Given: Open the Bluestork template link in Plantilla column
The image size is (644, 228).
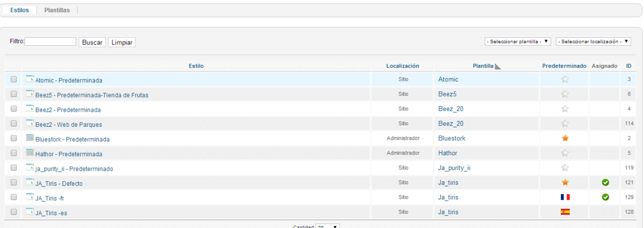Looking at the screenshot, I should 452,138.
